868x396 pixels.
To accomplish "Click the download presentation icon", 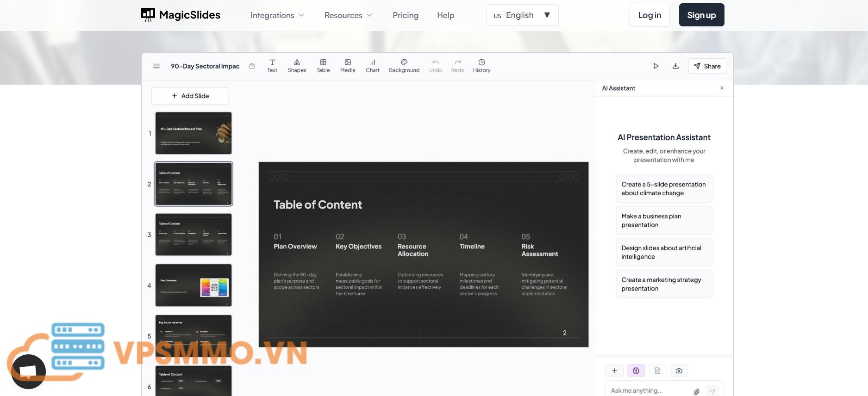I will point(675,66).
